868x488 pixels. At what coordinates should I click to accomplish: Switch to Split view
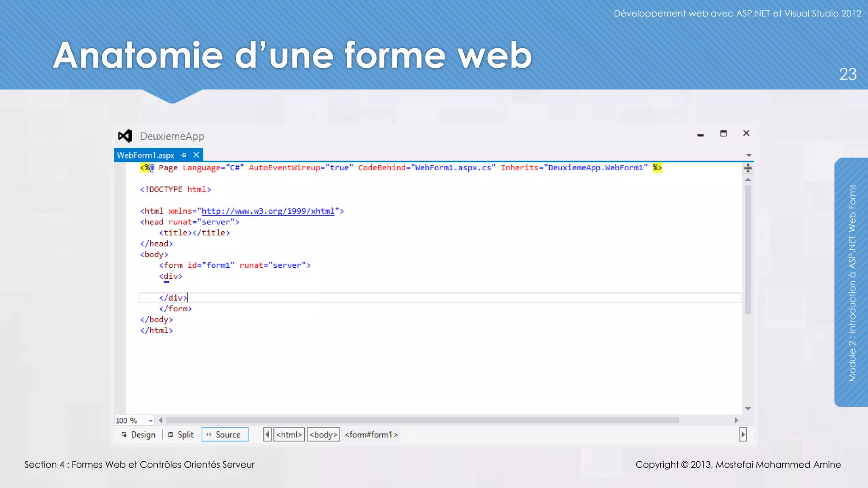point(181,435)
